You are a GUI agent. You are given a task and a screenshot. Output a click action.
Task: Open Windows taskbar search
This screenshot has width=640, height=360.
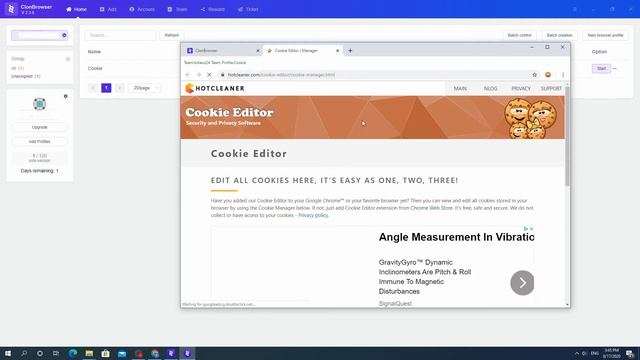[x=24, y=353]
